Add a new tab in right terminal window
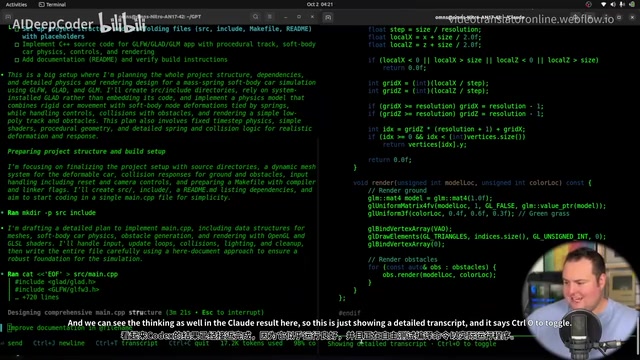 (328, 17)
